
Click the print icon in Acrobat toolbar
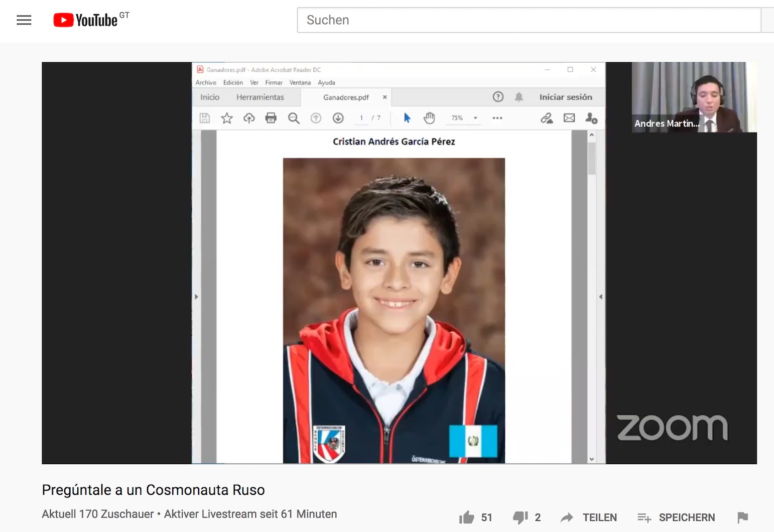(271, 118)
